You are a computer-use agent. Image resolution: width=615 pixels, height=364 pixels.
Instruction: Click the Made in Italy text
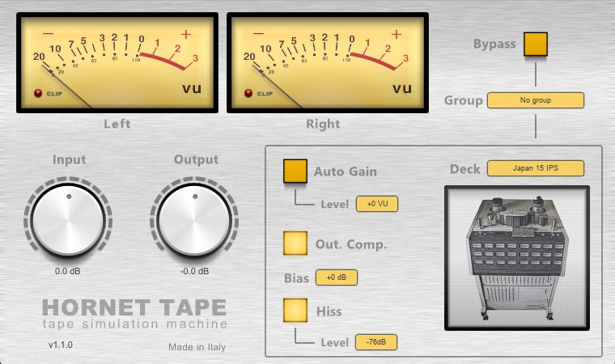coord(197,347)
